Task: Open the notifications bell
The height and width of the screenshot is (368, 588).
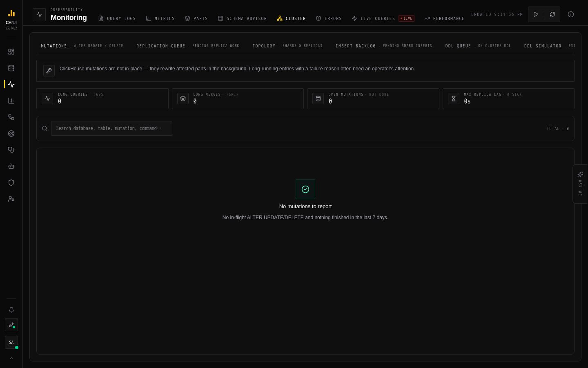Action: pos(11,310)
